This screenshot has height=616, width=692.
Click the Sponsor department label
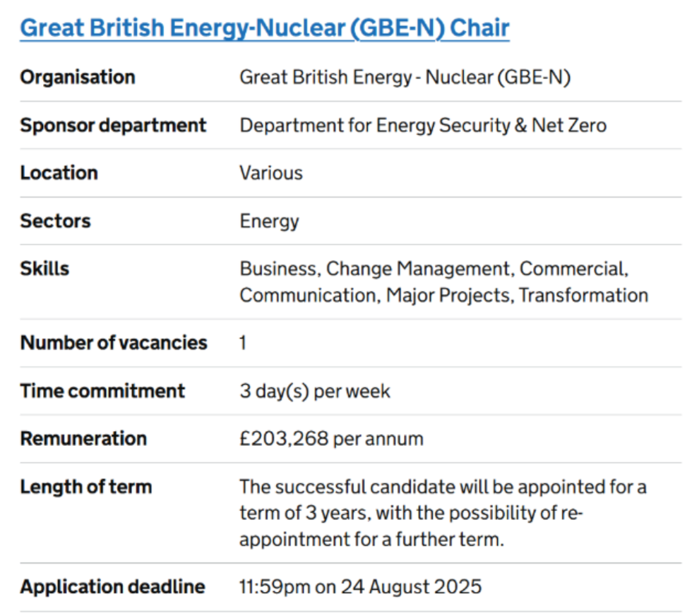[113, 126]
